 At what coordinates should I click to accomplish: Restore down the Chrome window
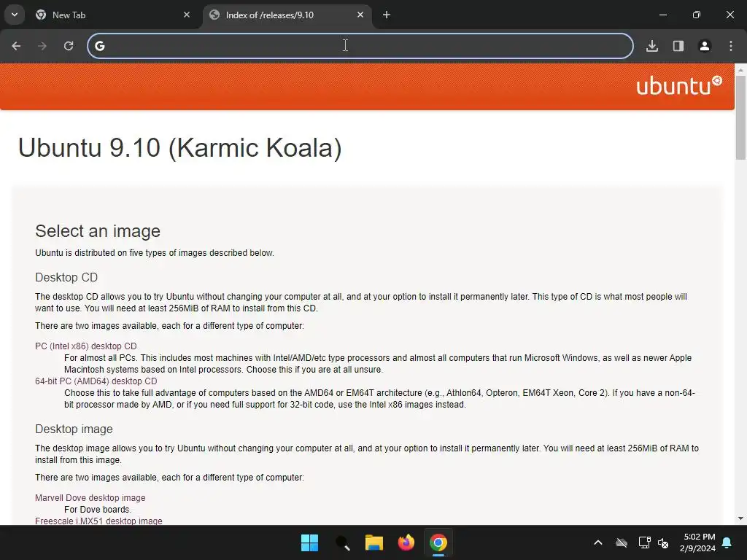pyautogui.click(x=697, y=15)
